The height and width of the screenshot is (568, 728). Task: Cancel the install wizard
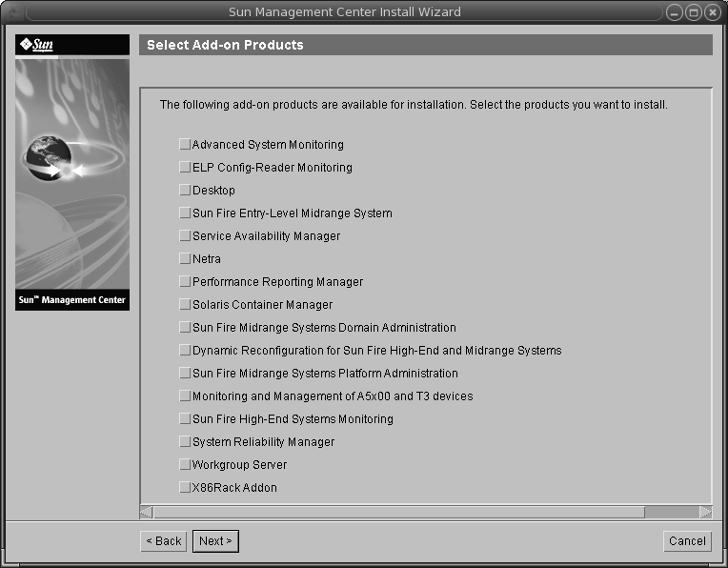click(687, 541)
